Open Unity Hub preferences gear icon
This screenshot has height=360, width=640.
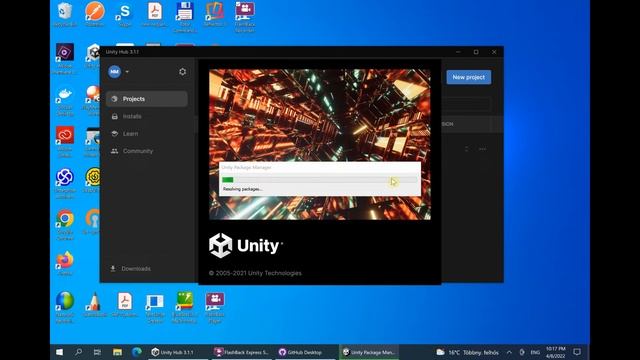coord(182,71)
